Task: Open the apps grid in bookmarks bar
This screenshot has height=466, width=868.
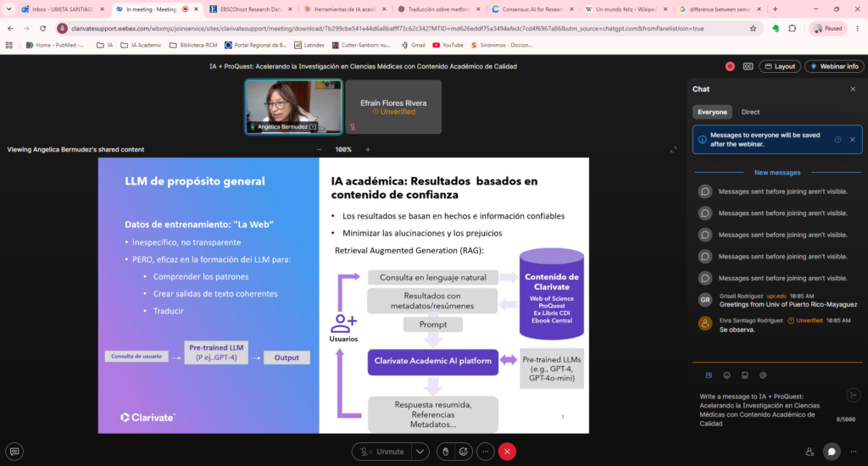Action: coord(8,46)
